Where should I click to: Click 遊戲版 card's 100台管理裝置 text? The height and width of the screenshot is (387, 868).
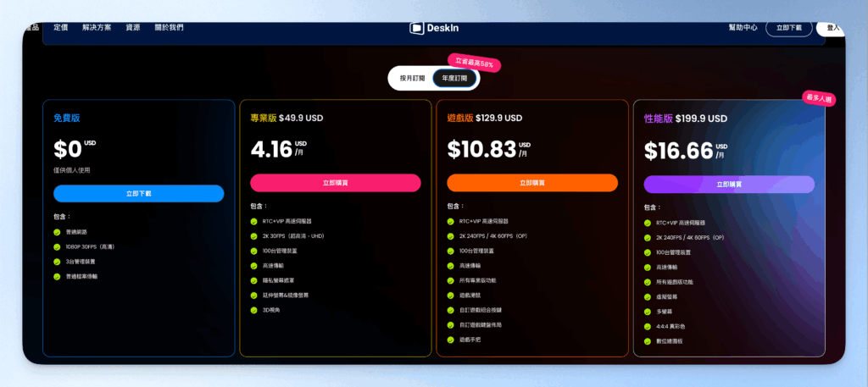point(476,251)
